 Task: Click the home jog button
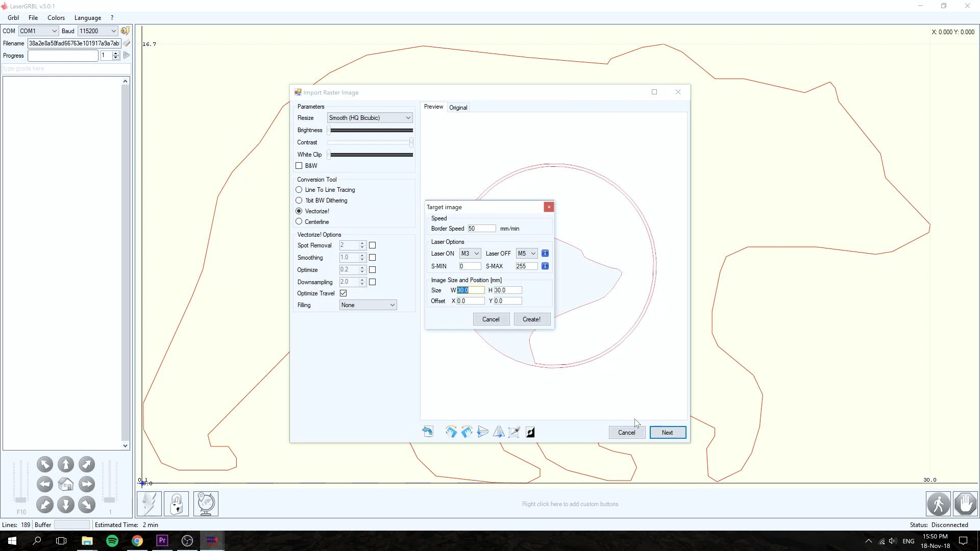point(66,484)
